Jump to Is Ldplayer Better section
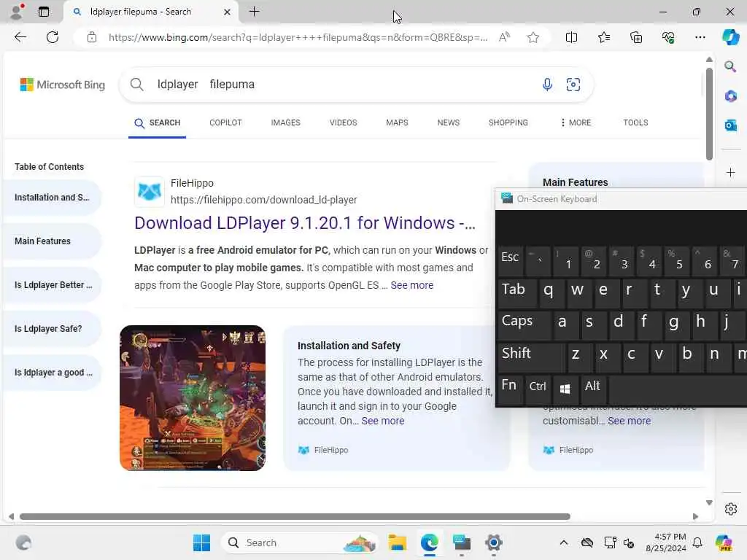 click(52, 285)
